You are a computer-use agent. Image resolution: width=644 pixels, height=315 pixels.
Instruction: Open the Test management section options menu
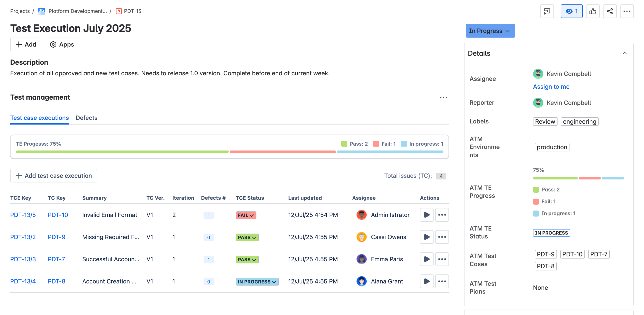tap(443, 97)
